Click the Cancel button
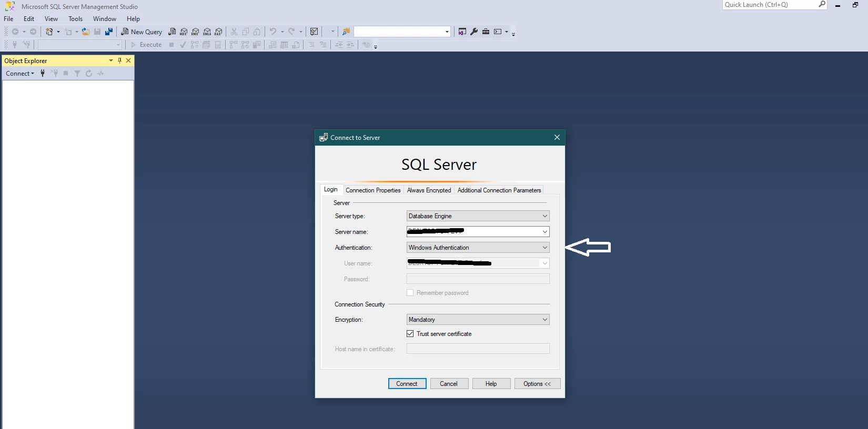 [x=449, y=384]
